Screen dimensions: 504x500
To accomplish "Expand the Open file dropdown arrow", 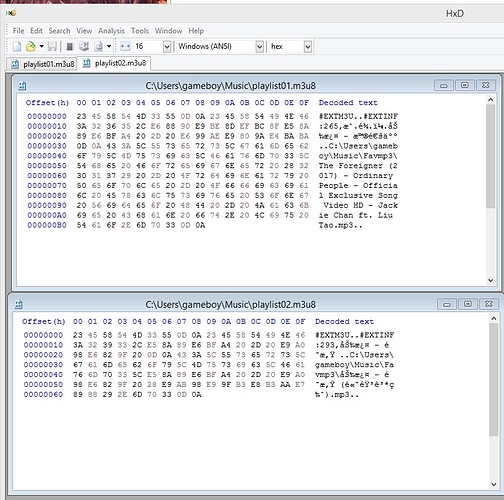I will point(41,46).
